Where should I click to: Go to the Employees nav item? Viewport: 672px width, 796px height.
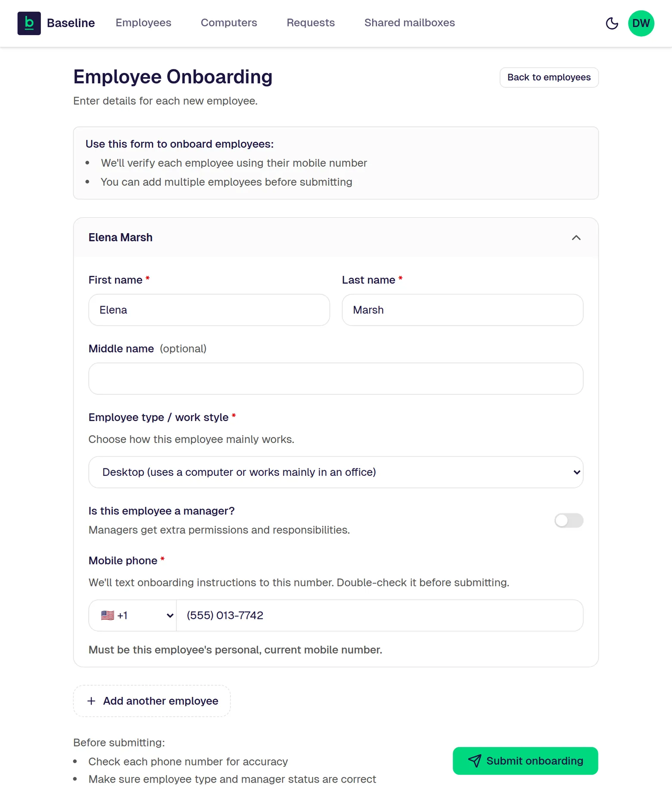point(143,23)
